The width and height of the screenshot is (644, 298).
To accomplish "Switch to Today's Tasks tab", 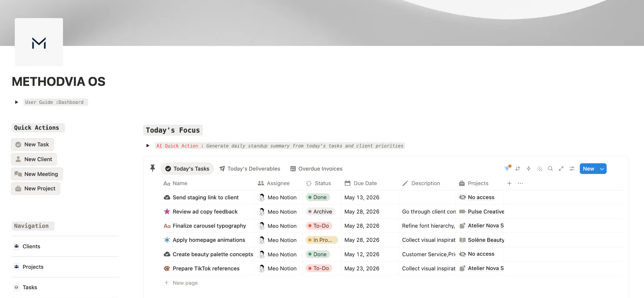I will point(187,169).
